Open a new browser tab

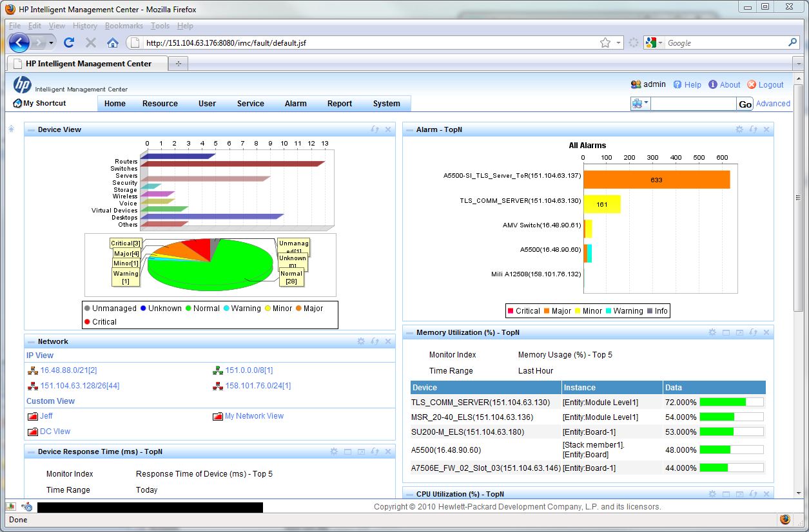pyautogui.click(x=179, y=63)
